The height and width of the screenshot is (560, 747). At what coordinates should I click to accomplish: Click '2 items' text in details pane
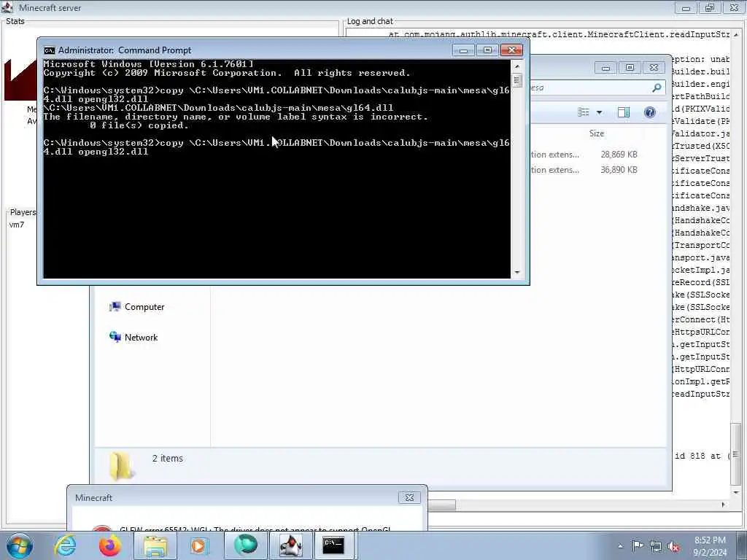point(168,458)
